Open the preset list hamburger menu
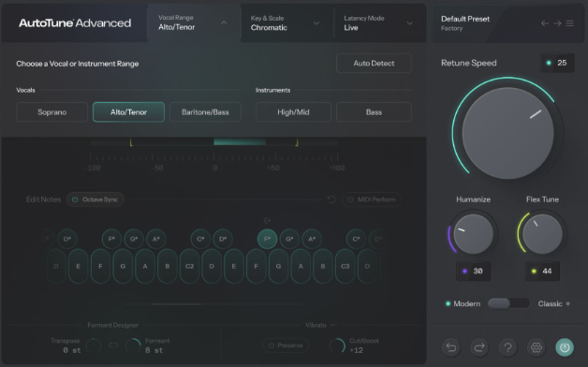Viewport: 588px width, 367px height. (569, 23)
